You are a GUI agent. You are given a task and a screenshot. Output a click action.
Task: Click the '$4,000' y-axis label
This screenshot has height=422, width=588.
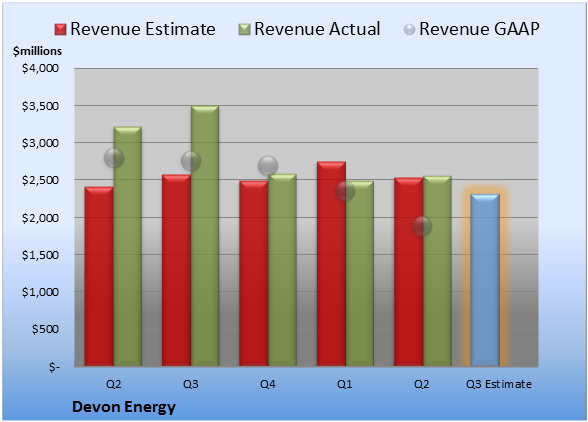coord(40,68)
